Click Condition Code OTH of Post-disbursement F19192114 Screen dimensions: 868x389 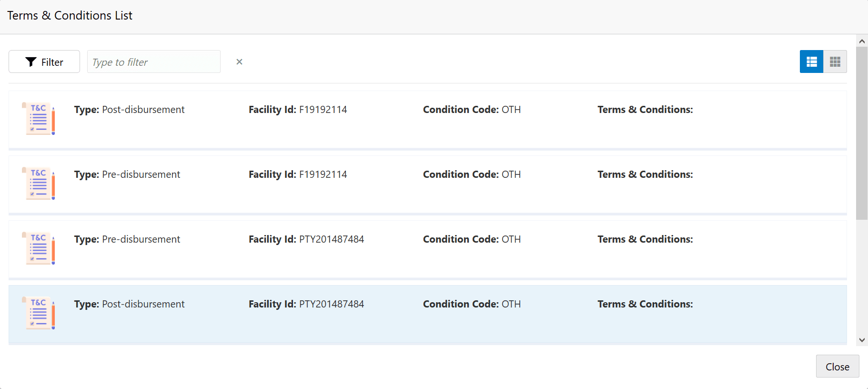tap(472, 110)
